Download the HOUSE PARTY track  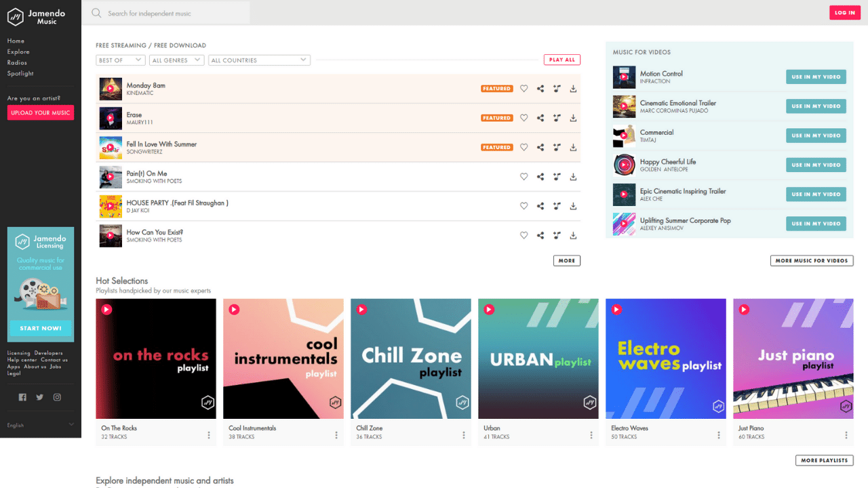573,206
